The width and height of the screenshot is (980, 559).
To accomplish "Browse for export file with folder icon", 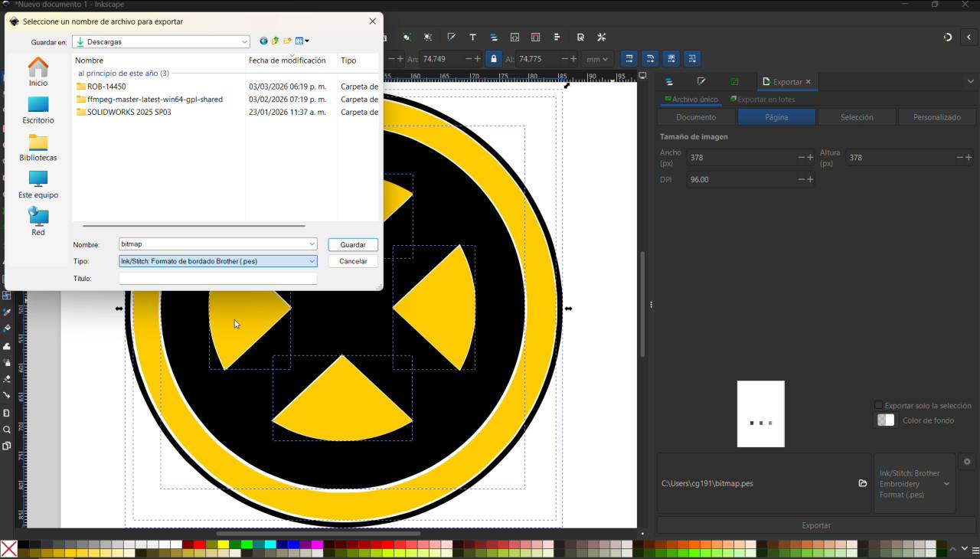I will tap(863, 483).
